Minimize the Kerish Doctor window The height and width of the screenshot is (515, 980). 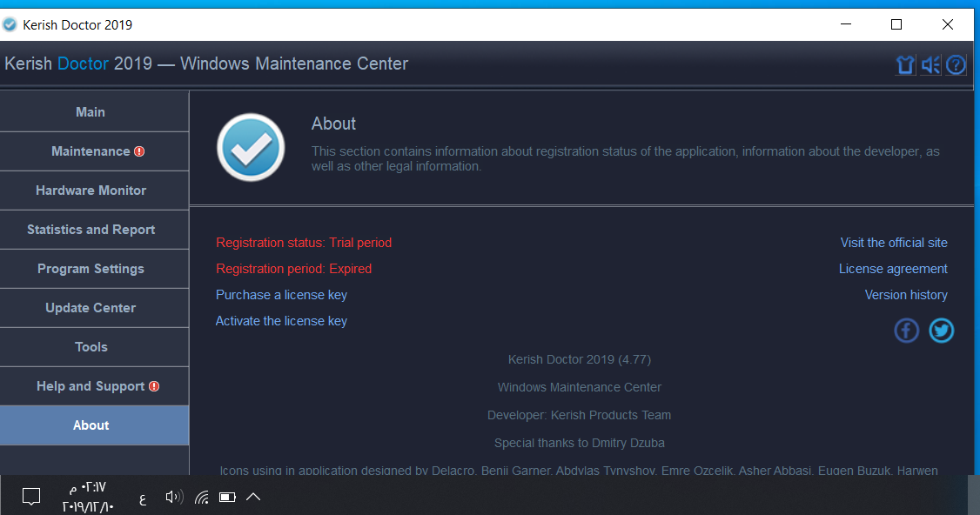(x=846, y=24)
